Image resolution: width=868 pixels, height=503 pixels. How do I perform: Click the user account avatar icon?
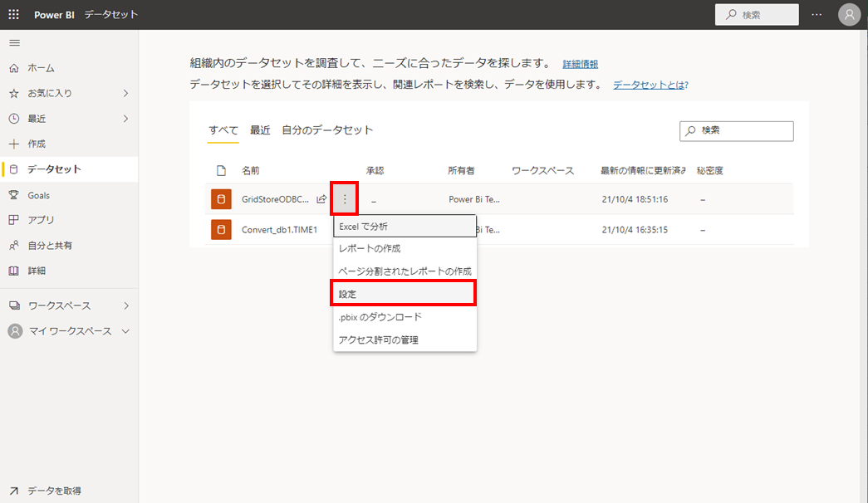tap(849, 15)
